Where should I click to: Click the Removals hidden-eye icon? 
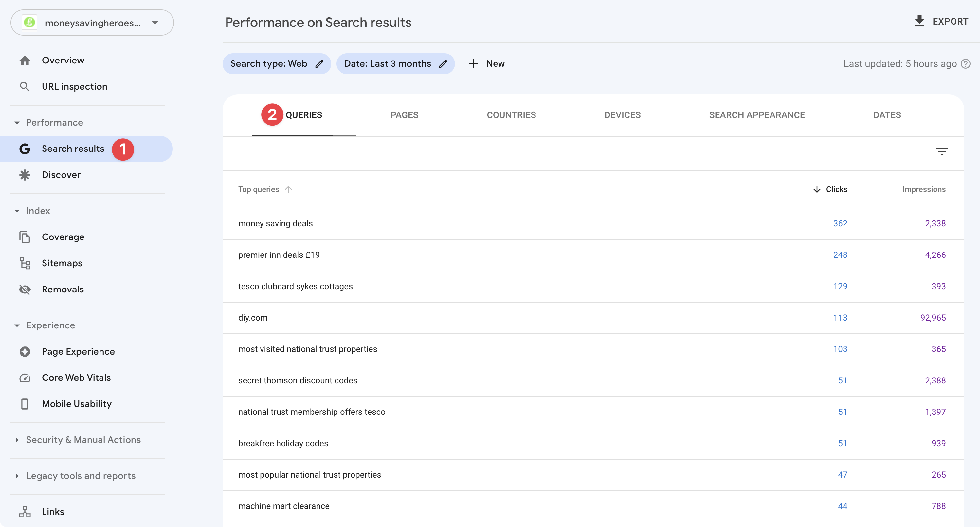(x=25, y=290)
